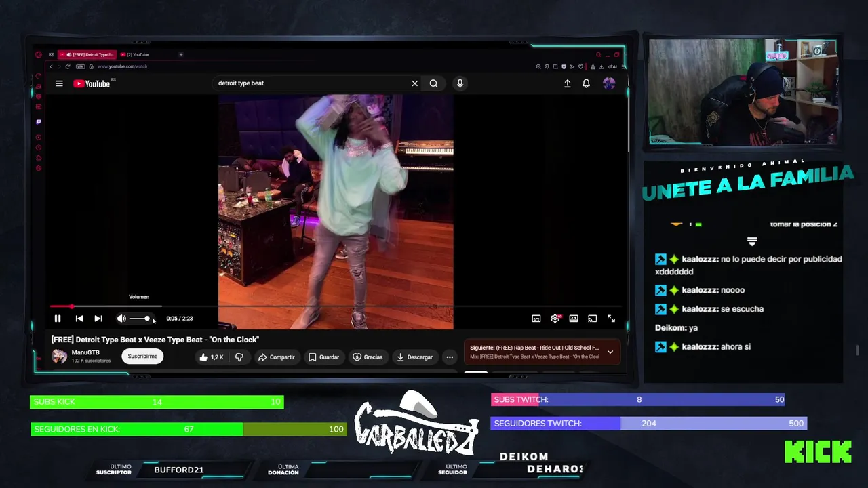Run search with magnifying glass button
The width and height of the screenshot is (868, 488).
[433, 83]
